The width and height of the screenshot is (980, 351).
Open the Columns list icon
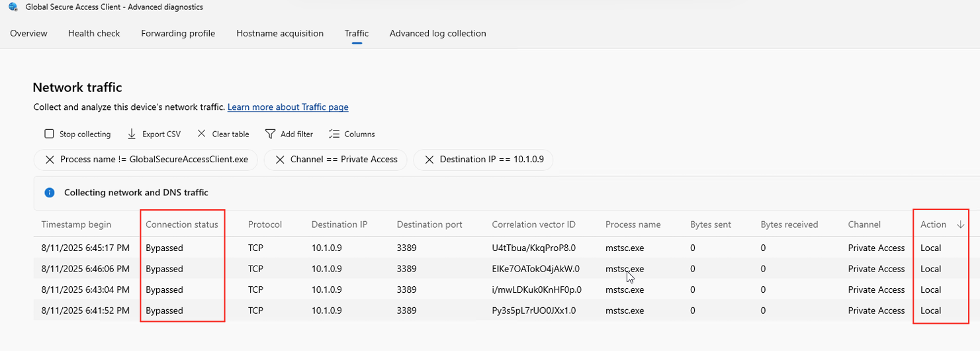(334, 134)
